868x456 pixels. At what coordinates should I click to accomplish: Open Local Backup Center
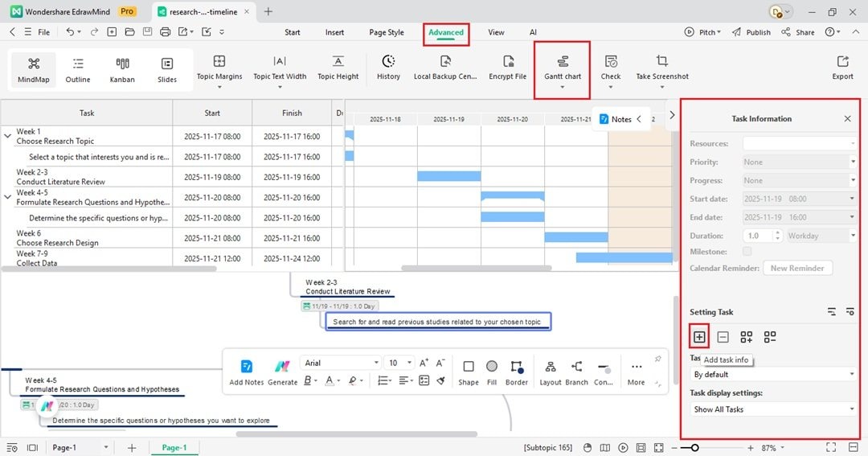coord(445,67)
